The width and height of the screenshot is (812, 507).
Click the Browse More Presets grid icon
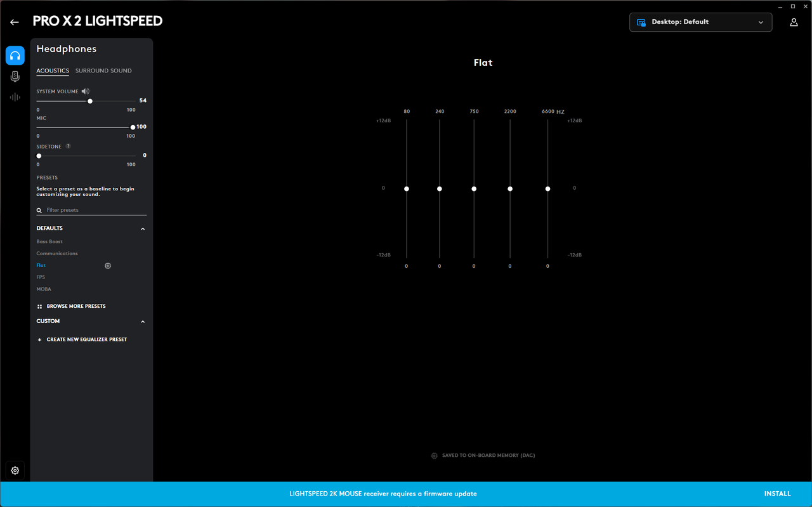point(39,306)
